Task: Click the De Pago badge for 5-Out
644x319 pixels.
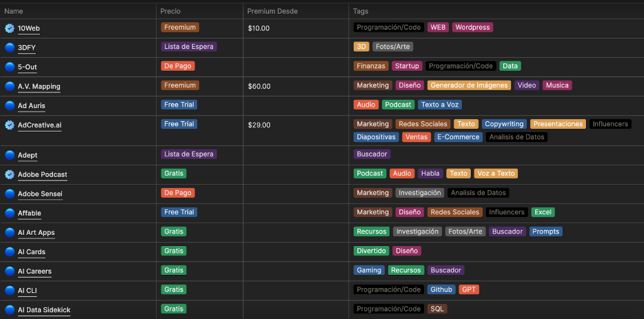Action: 178,66
